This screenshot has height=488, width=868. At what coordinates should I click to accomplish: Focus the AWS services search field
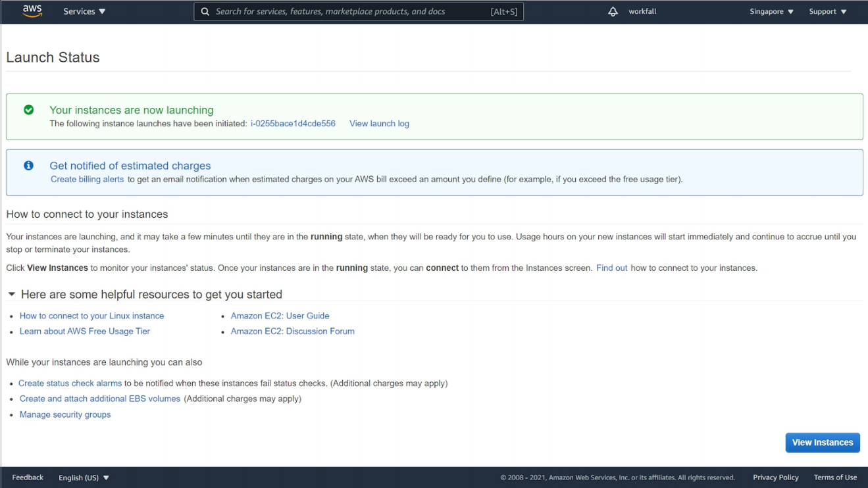(x=359, y=12)
